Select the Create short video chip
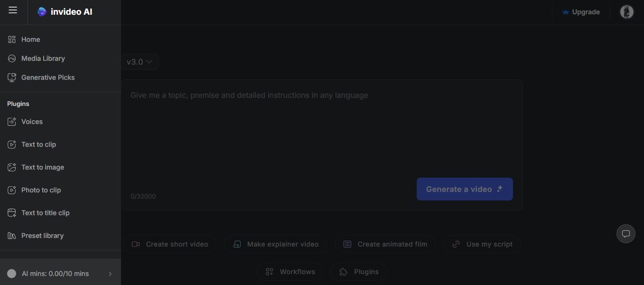Image resolution: width=644 pixels, height=285 pixels. click(170, 244)
